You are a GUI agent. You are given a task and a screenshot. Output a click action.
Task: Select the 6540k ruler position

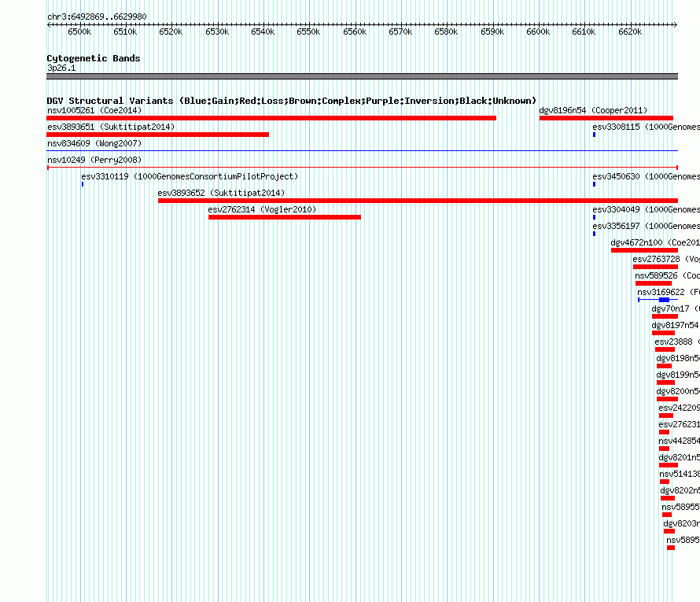(263, 31)
